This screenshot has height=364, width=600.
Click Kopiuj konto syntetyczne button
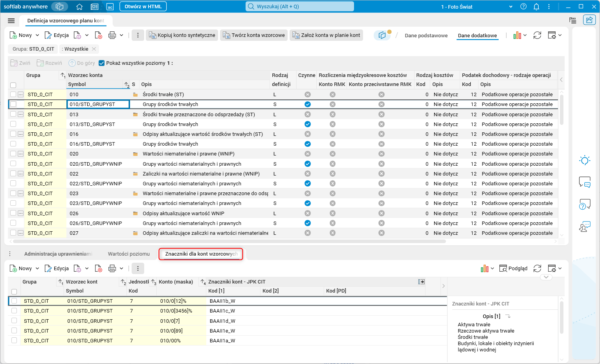point(182,35)
